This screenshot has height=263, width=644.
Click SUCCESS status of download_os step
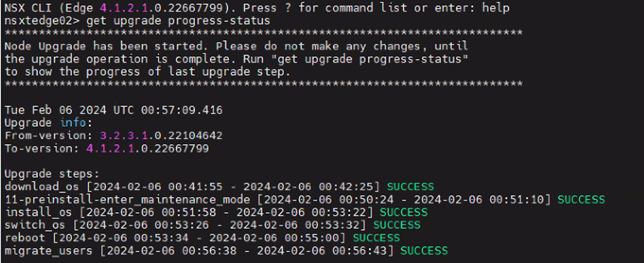point(411,187)
